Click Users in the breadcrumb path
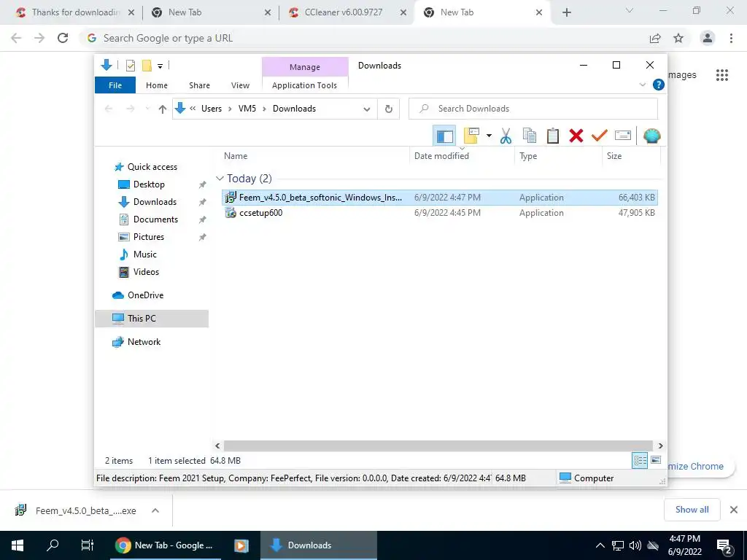 coord(212,109)
